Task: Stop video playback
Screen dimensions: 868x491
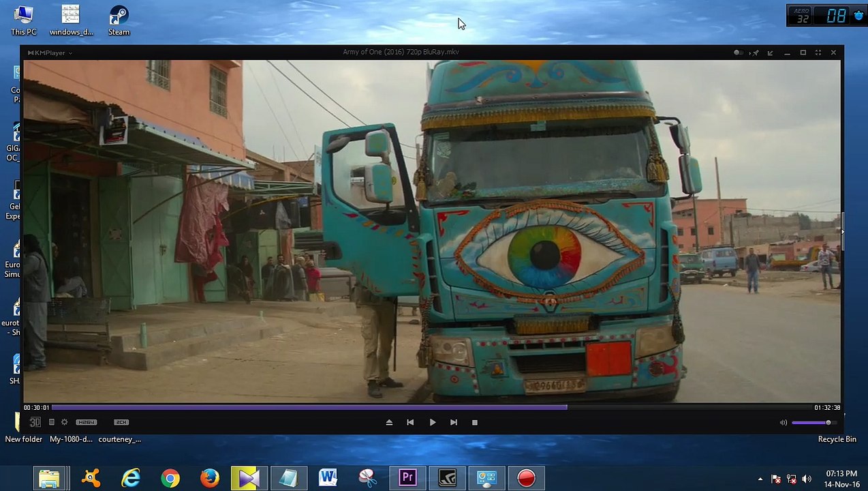Action: click(474, 422)
